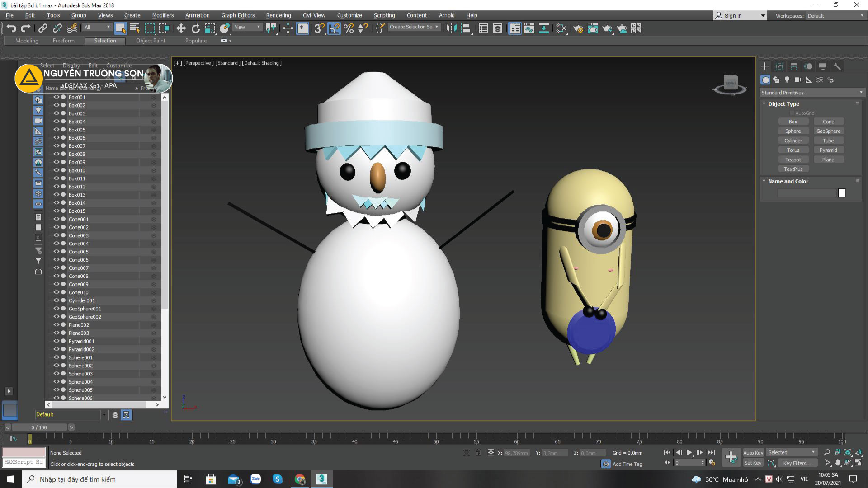Click the Render Setup teapot icon
The height and width of the screenshot is (488, 868).
pos(578,28)
